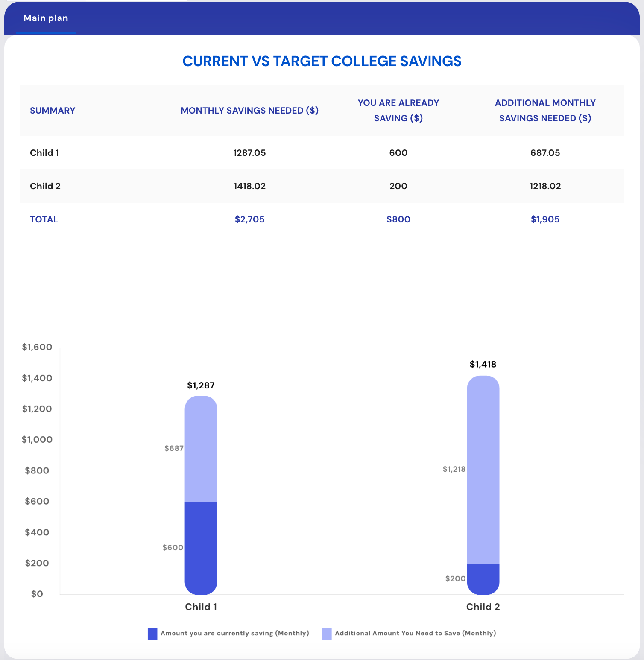Toggle 'Amount you are currently saving' legend label

tap(234, 633)
